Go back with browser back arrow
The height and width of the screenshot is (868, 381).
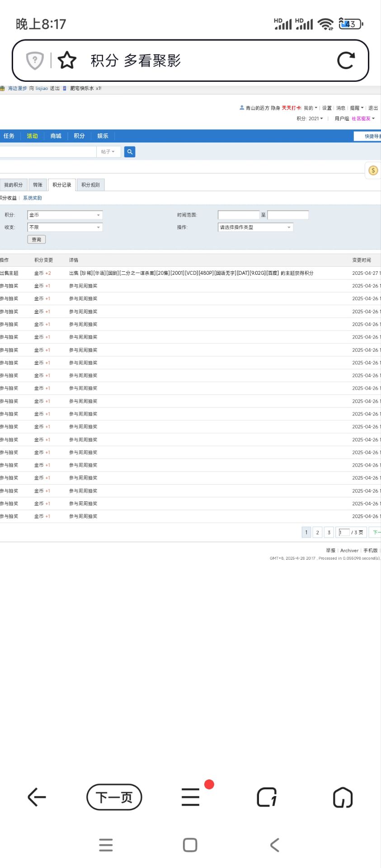37,797
